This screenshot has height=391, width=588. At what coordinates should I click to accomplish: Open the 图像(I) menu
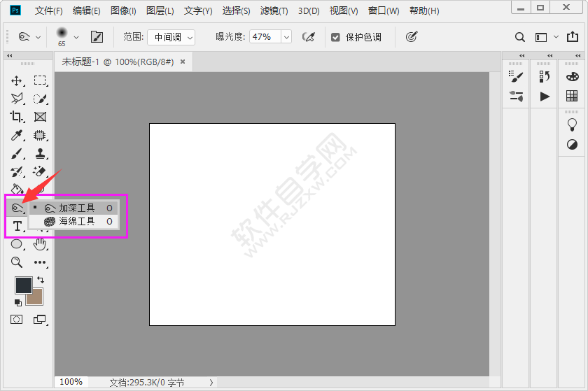point(123,11)
